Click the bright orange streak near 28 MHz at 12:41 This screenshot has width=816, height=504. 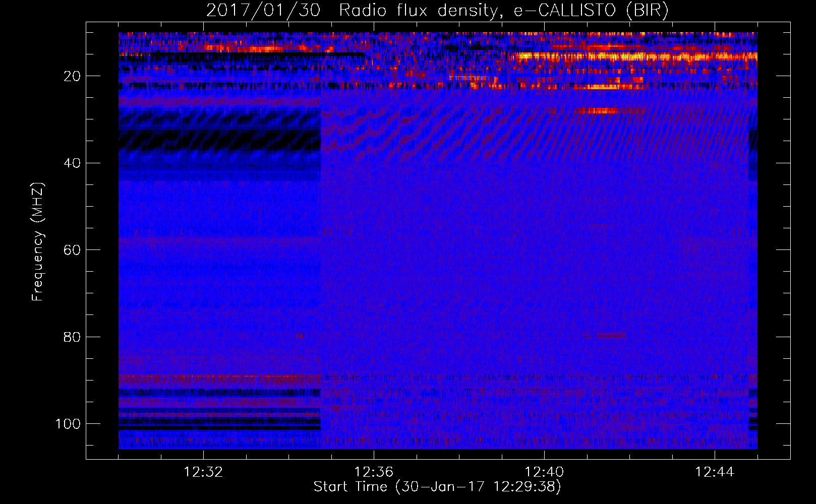[599, 110]
